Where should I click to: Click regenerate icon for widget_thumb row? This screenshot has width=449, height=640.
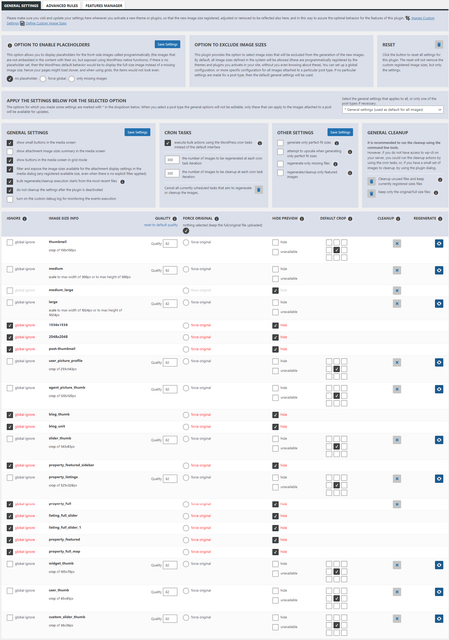[439, 565]
